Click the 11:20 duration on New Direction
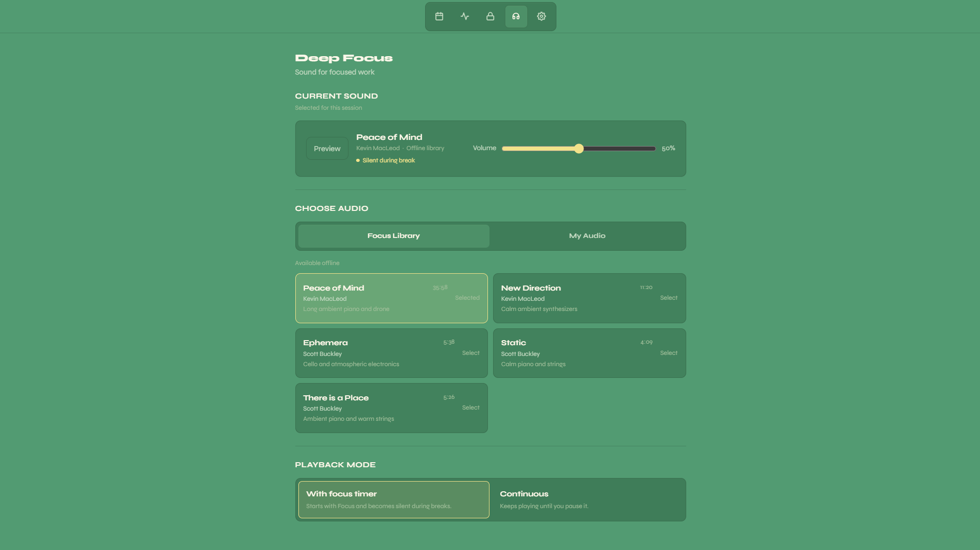Screen dimensions: 980x550 (646, 288)
